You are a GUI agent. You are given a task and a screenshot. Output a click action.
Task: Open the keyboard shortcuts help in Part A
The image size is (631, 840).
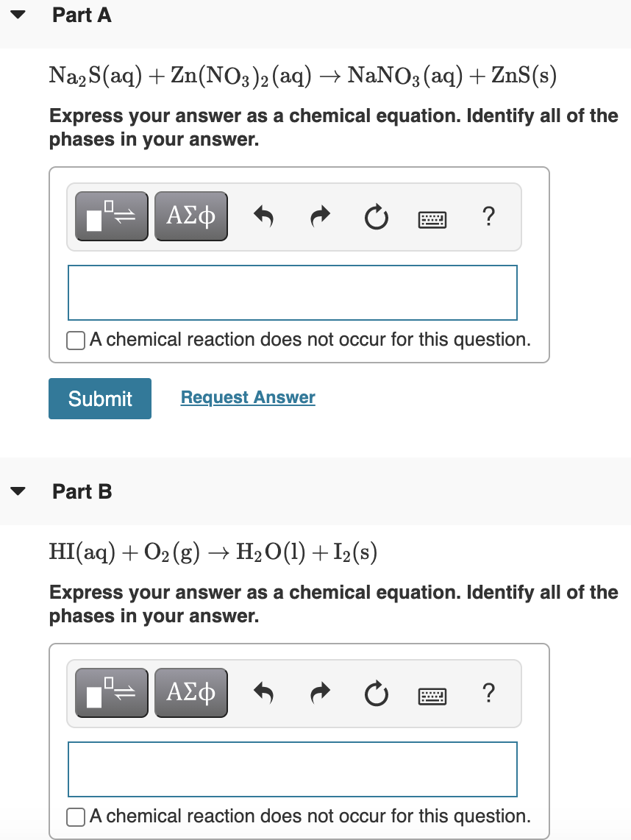[x=432, y=216]
